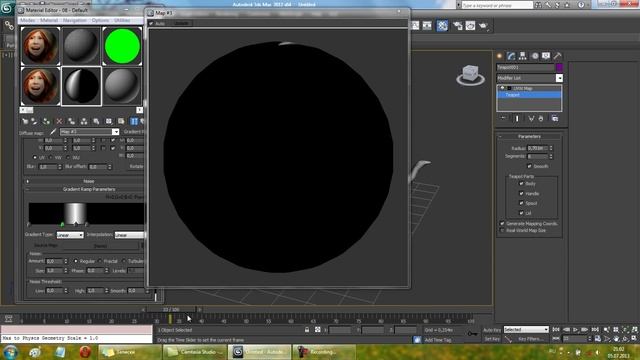Select the VW mapping radio button
The width and height of the screenshot is (640, 360).
click(x=51, y=157)
